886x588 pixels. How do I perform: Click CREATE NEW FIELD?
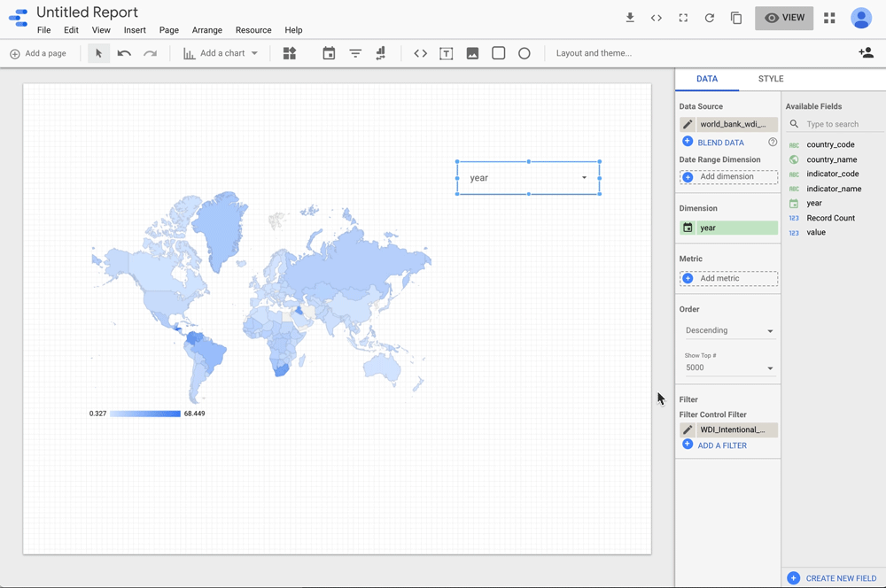(832, 578)
